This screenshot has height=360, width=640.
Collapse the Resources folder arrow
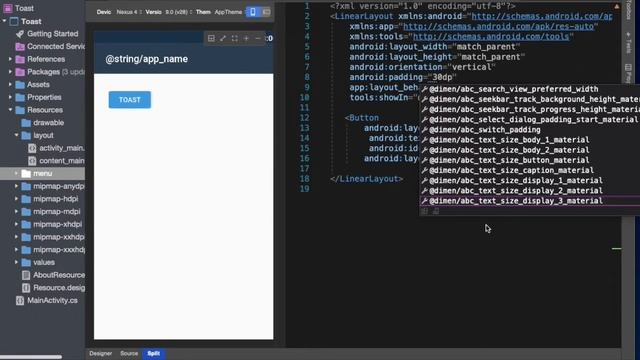(x=10, y=110)
